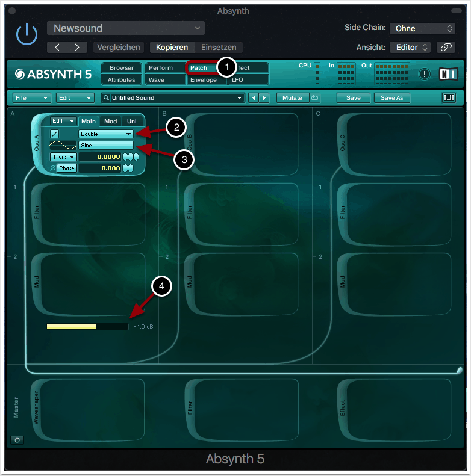Toggle the Master section on/off button

[x=17, y=440]
